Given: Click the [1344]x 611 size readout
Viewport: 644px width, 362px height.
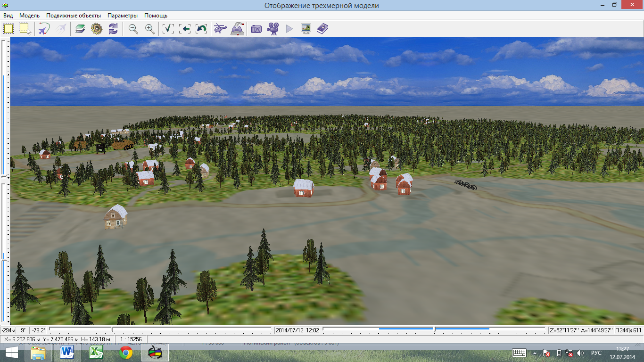Looking at the screenshot, I should pyautogui.click(x=628, y=330).
